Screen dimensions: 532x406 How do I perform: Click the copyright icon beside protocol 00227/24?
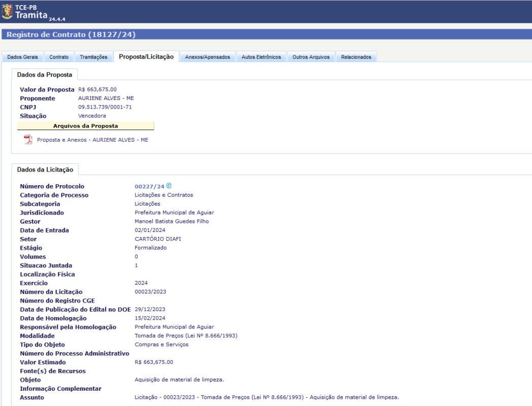(x=169, y=186)
